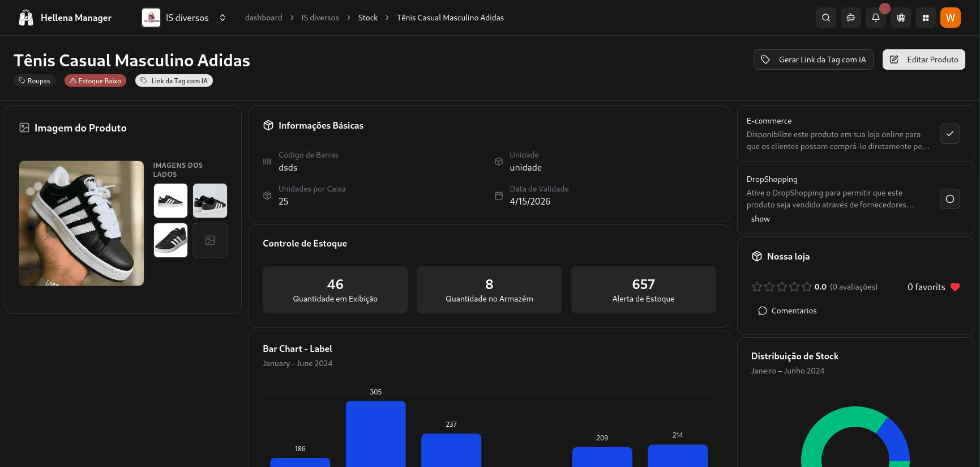Click Quantidade em Exibição card with 46
The width and height of the screenshot is (980, 467).
[335, 290]
